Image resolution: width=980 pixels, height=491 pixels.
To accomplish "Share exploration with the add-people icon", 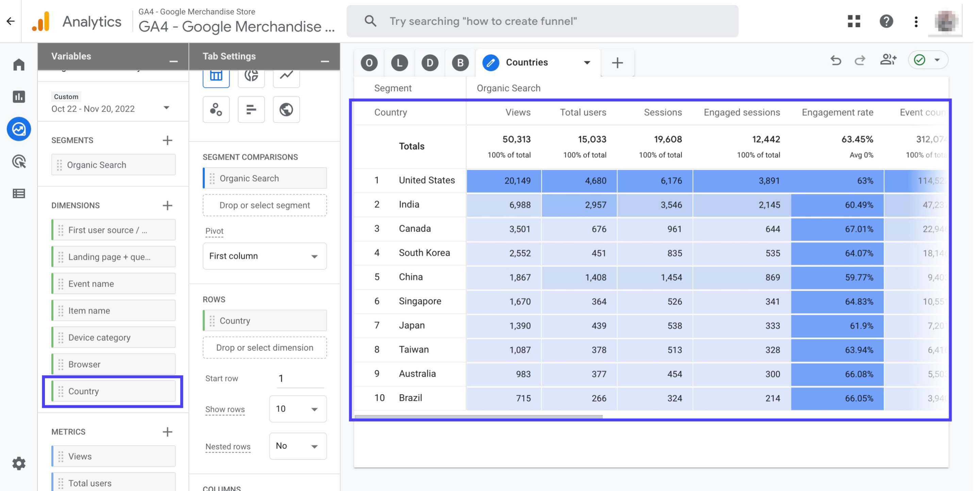I will point(888,60).
